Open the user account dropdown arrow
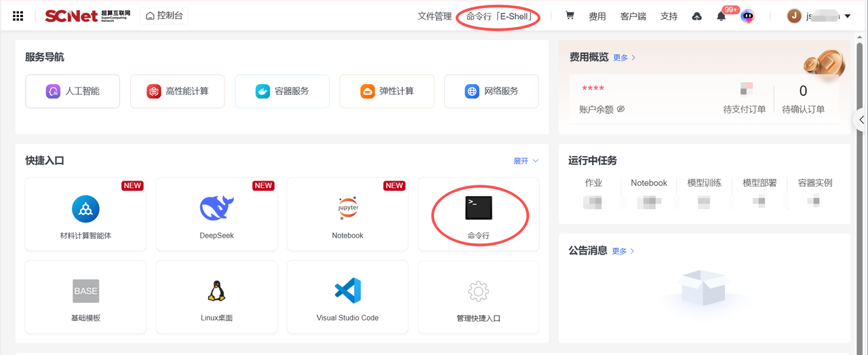This screenshot has width=868, height=355. click(x=847, y=16)
